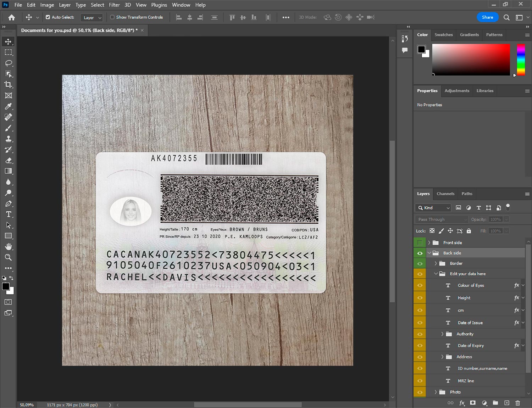The image size is (532, 408).
Task: Hide the Height text layer
Action: (x=420, y=298)
